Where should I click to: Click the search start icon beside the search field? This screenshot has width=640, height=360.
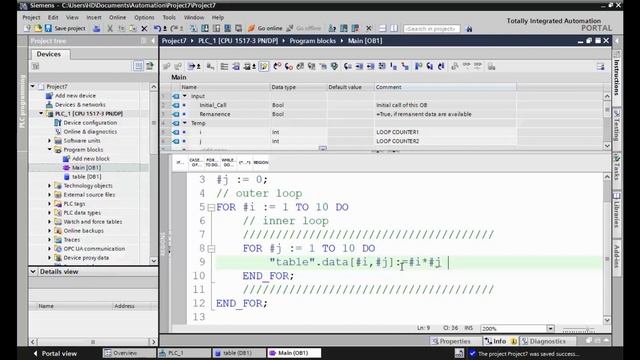(x=469, y=29)
